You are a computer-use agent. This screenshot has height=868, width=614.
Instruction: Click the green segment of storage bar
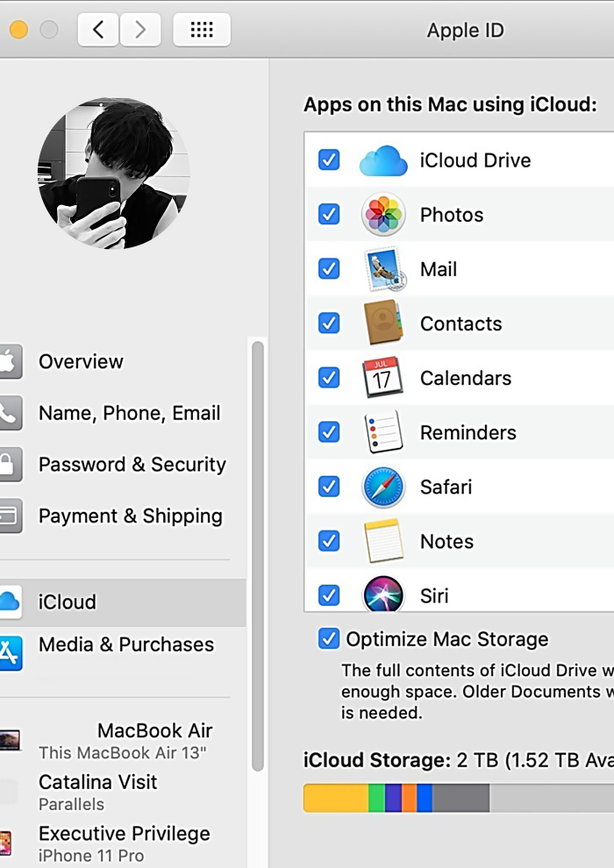tap(376, 798)
